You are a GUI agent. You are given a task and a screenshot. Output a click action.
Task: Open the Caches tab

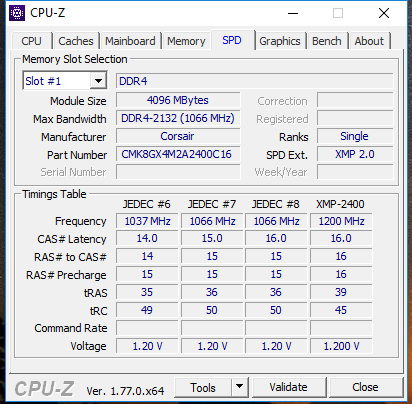(76, 41)
